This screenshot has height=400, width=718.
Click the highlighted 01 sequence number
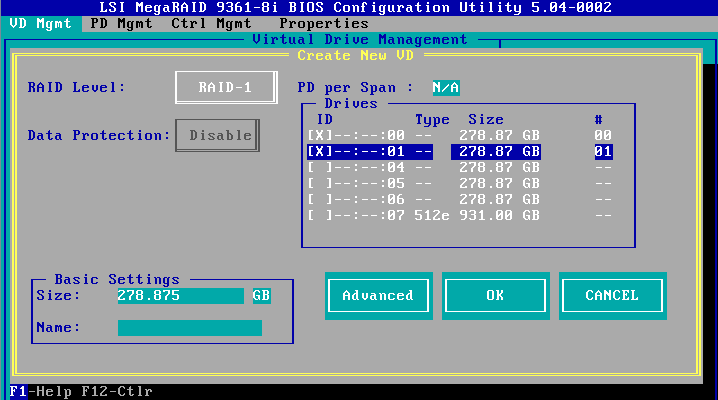coord(604,151)
